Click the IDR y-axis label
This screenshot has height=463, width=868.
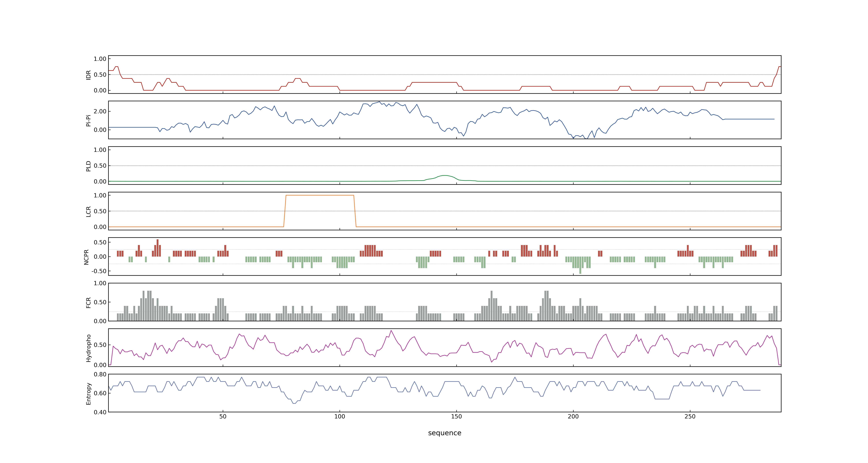(88, 75)
